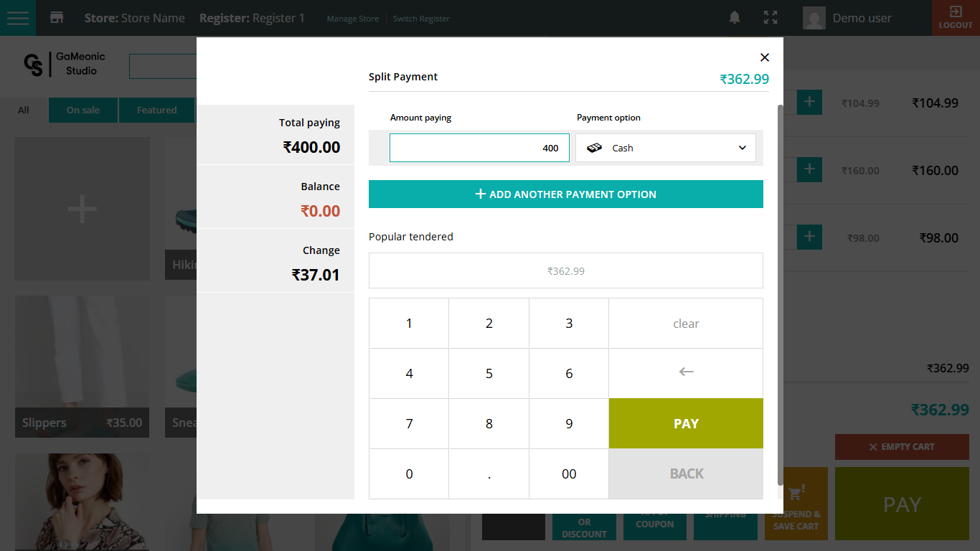Click plus icon beside ₹160.00 cart item
Viewport: 980px width, 551px height.
coord(809,170)
